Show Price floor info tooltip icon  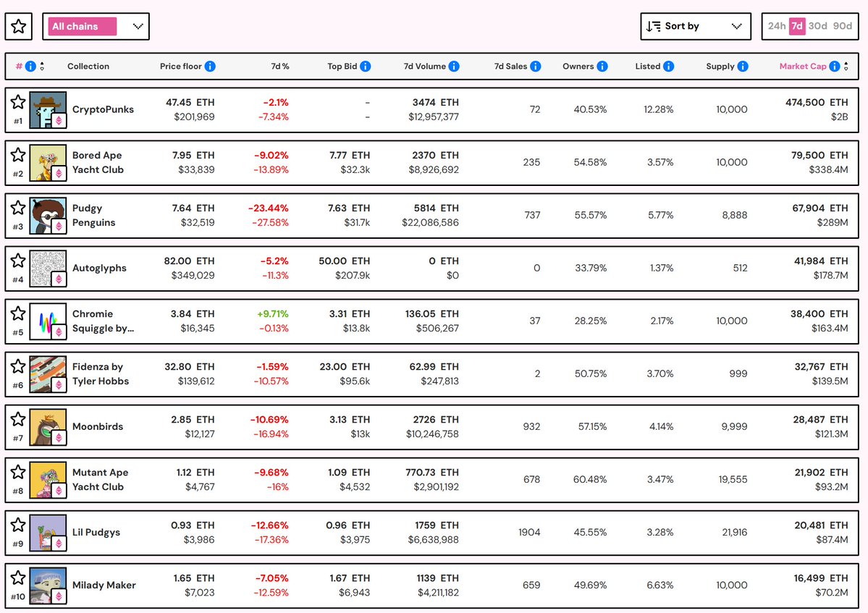click(210, 67)
